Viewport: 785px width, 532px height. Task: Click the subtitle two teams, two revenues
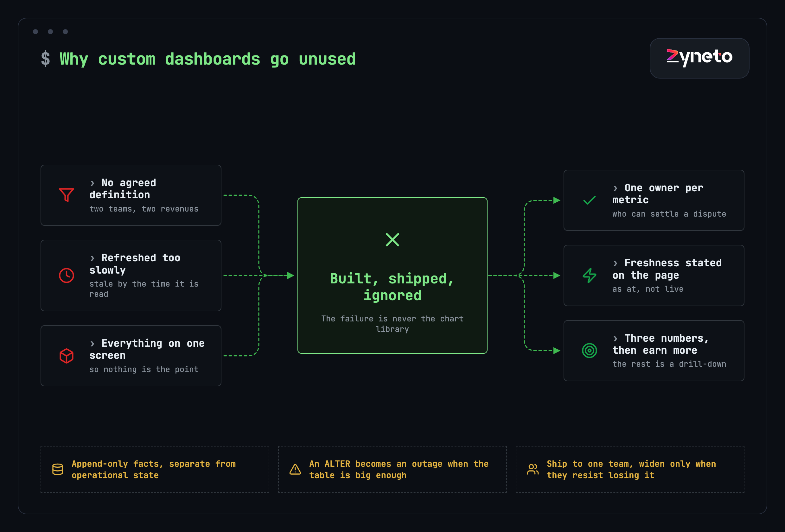point(144,209)
